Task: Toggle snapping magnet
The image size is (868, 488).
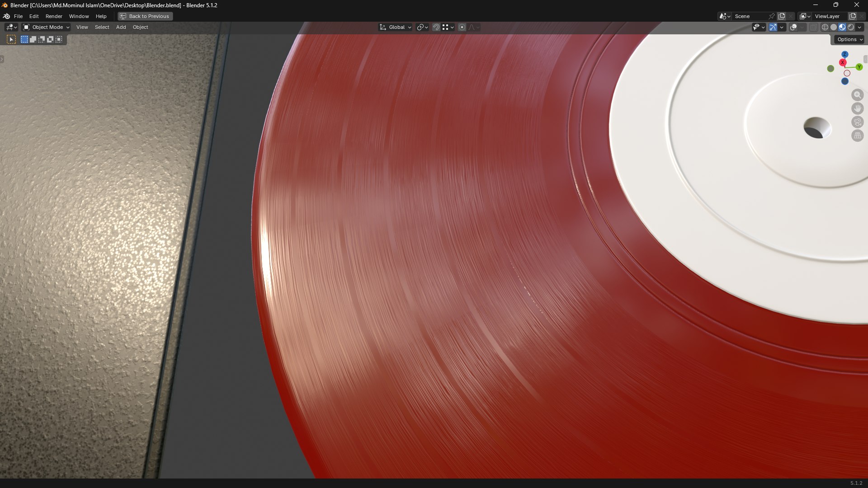Action: [436, 27]
